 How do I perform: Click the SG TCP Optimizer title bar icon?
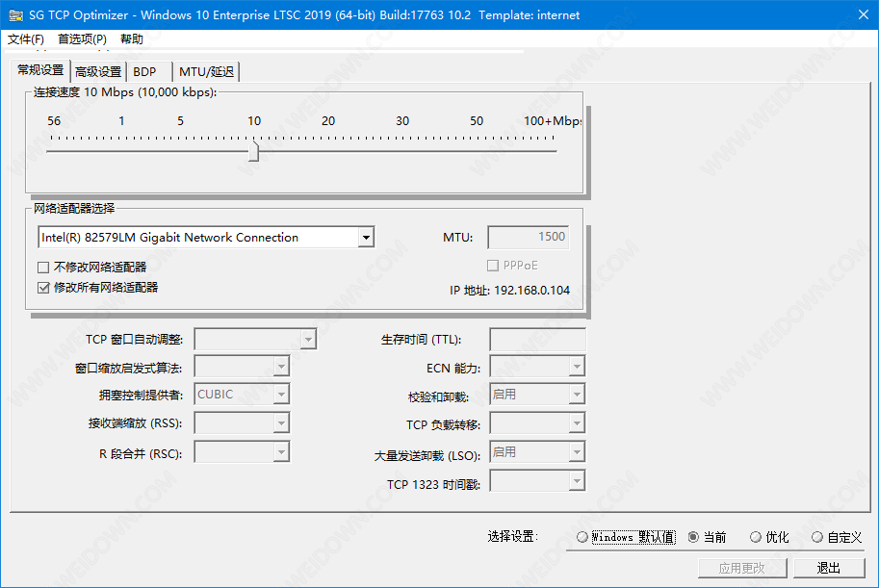[x=15, y=15]
